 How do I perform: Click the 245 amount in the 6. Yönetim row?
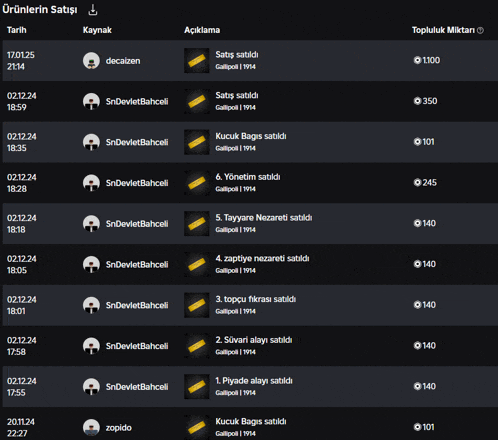pos(429,182)
